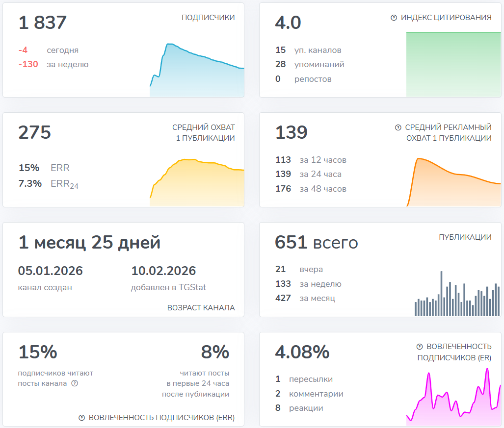Click the green citation index chart

click(453, 64)
